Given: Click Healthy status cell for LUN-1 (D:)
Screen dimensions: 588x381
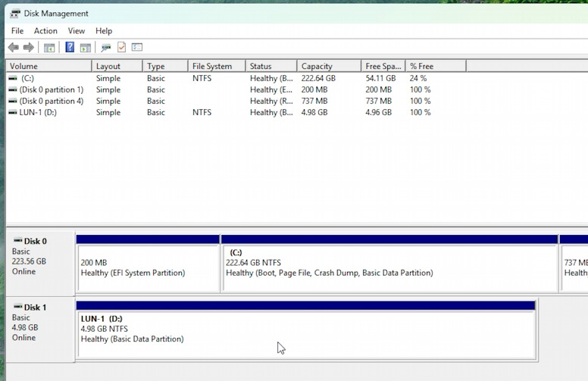Looking at the screenshot, I should tap(271, 112).
